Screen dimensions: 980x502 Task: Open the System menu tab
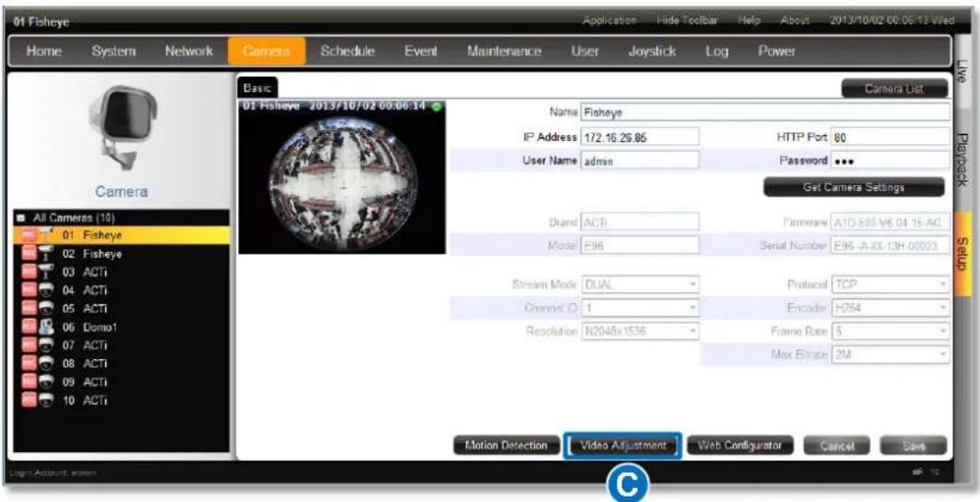click(x=113, y=51)
